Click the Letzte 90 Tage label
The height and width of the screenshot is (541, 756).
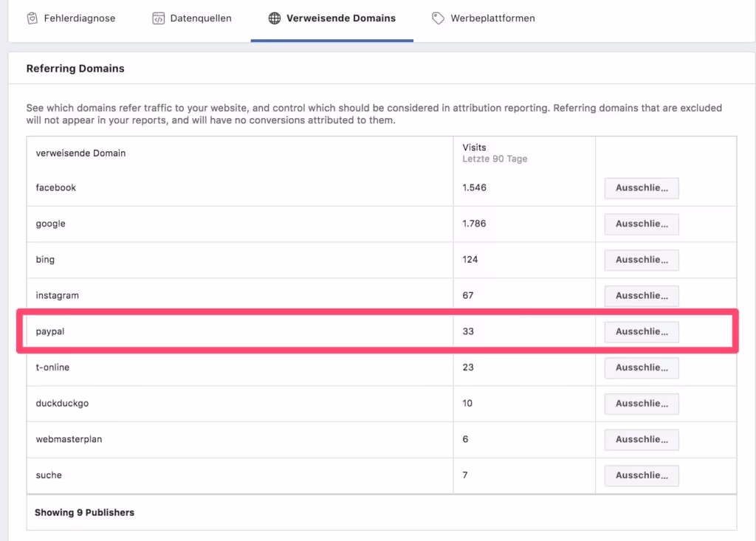point(495,159)
